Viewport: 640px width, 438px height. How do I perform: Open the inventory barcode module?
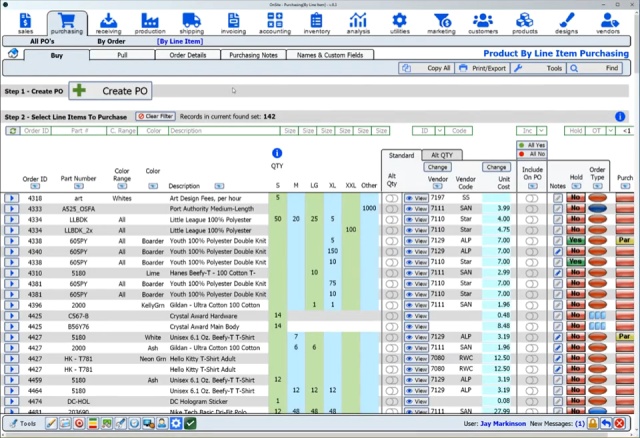[316, 20]
